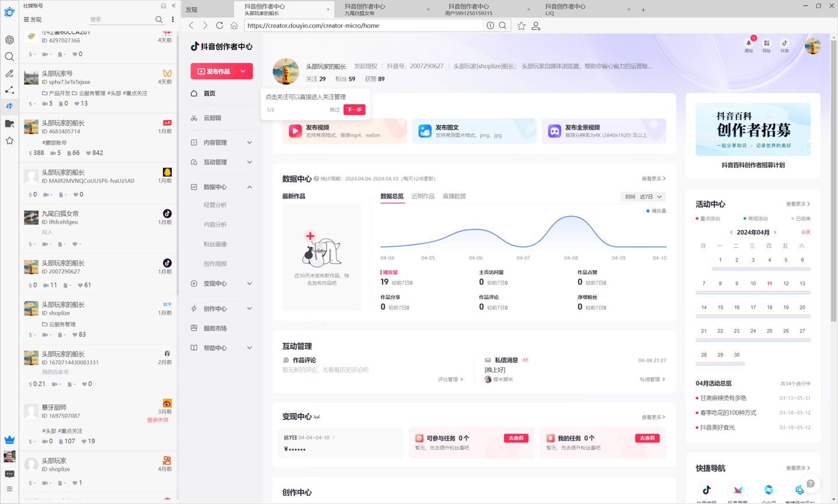Open the three-dot menu in account panel
The height and width of the screenshot is (504, 838).
(172, 19)
